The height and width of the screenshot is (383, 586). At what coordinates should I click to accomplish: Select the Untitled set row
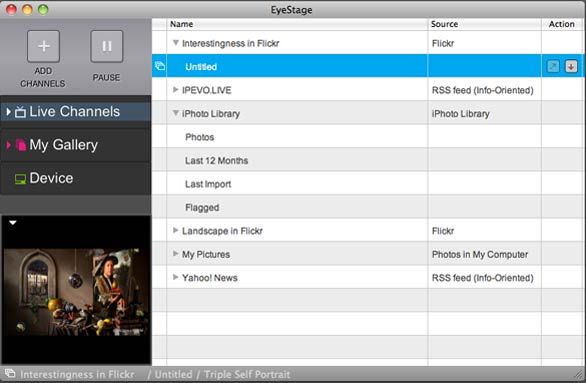pos(368,66)
